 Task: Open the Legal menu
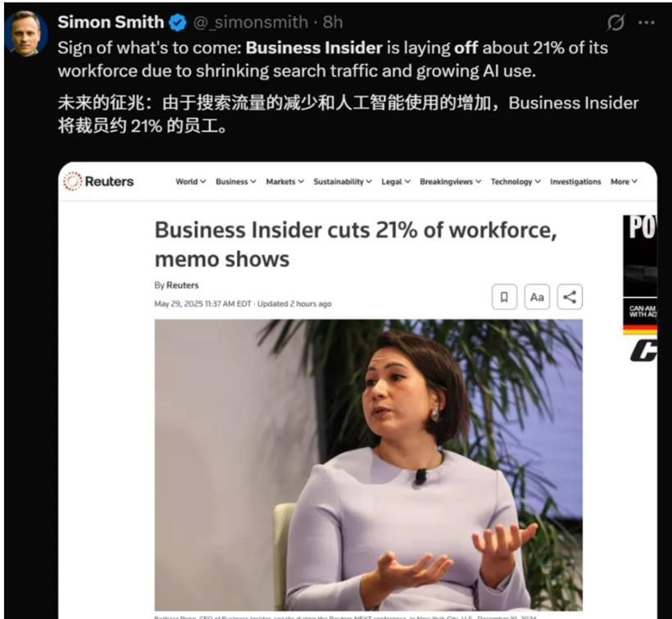[x=396, y=182]
